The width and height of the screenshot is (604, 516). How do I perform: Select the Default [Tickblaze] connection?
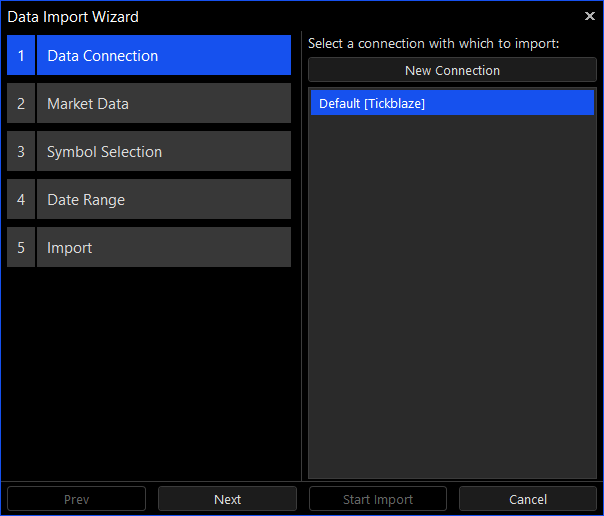coord(452,104)
